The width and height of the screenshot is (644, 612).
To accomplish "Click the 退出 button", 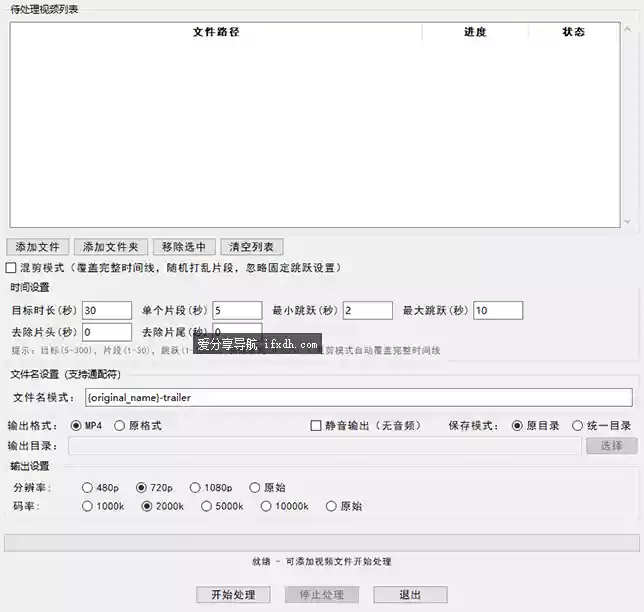I will (x=410, y=595).
